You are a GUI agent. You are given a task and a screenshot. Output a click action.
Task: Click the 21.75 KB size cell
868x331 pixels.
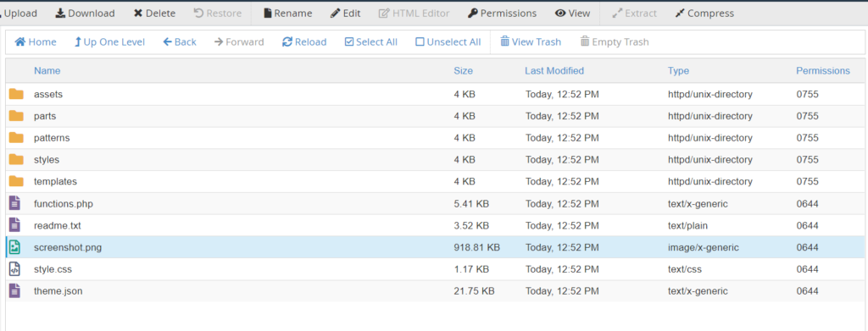pyautogui.click(x=474, y=291)
